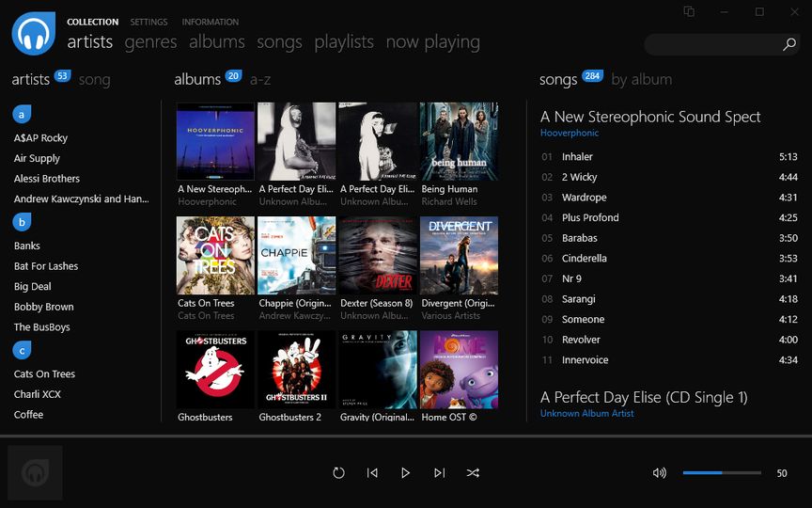The width and height of the screenshot is (812, 508).
Task: Open Cats On Trees album cover
Action: [x=215, y=255]
